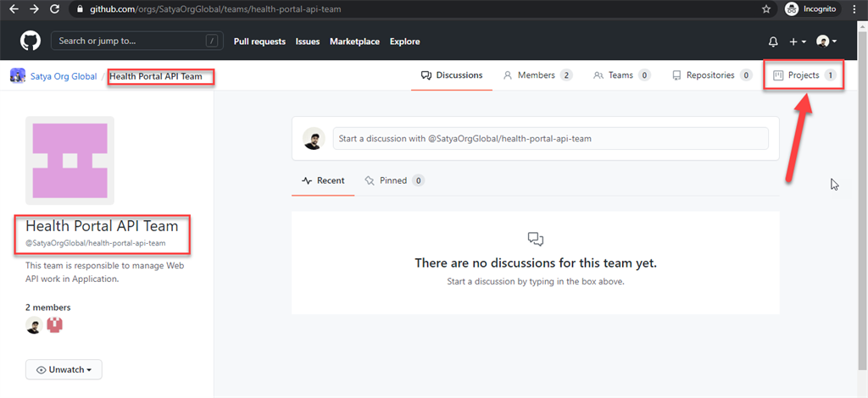Viewport: 868px width, 398px height.
Task: Switch to the Projects tab
Action: click(804, 75)
